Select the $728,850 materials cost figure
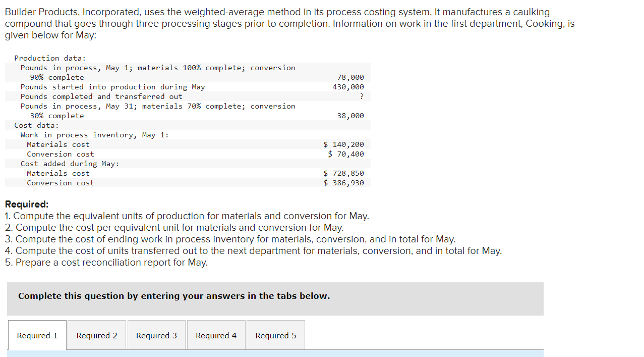 point(344,173)
